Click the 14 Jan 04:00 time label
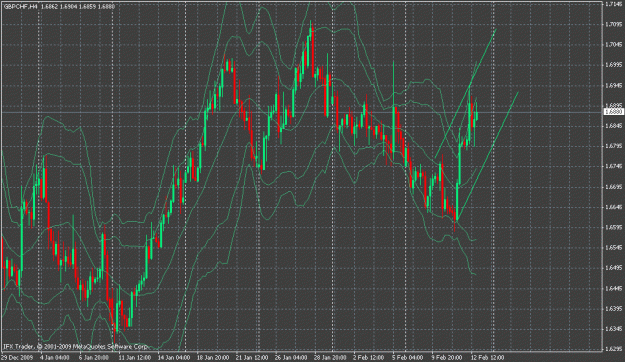Viewport: 625px width, 362px height. [x=173, y=357]
